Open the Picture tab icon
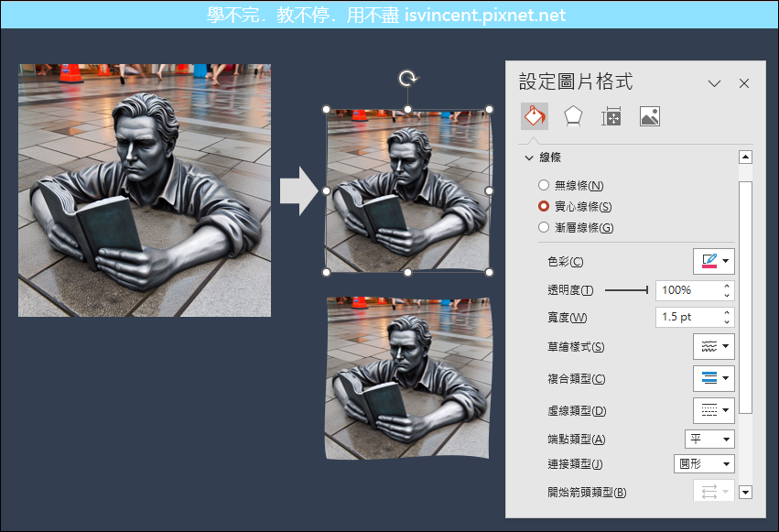This screenshot has width=779, height=532. (650, 116)
